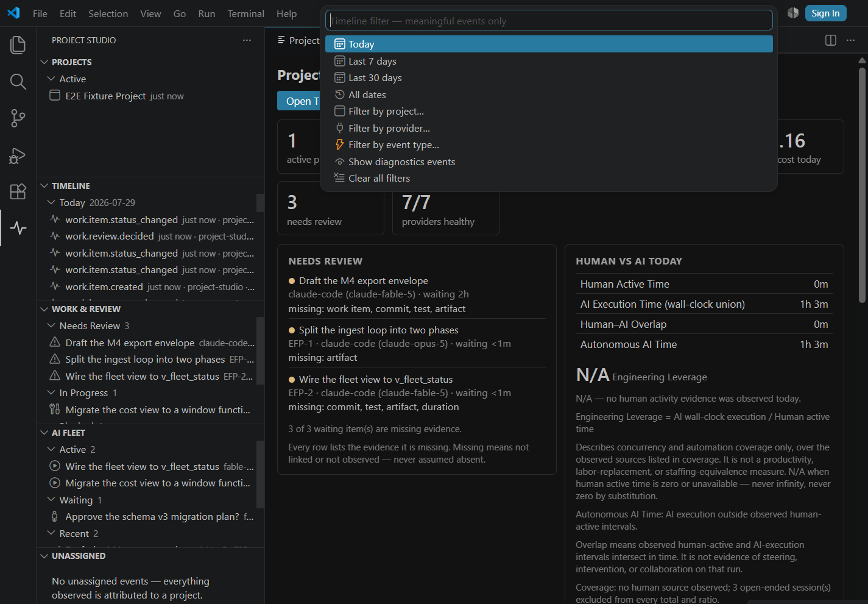Click pulse icon on work.item.created event
Image resolution: width=868 pixels, height=604 pixels.
point(55,286)
